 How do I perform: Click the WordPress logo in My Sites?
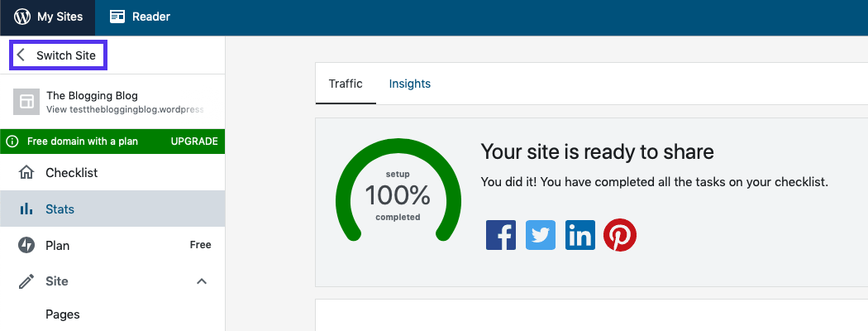[x=22, y=16]
